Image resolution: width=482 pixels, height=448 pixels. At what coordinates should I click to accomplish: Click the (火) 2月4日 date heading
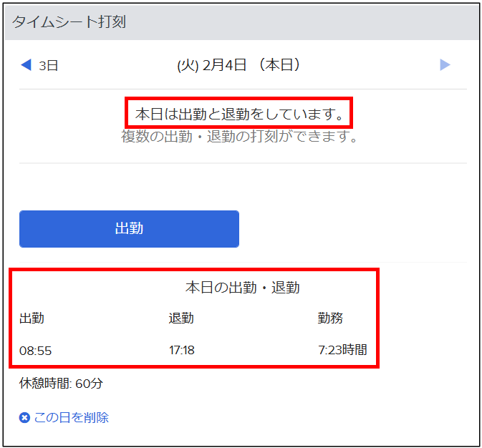pyautogui.click(x=211, y=65)
